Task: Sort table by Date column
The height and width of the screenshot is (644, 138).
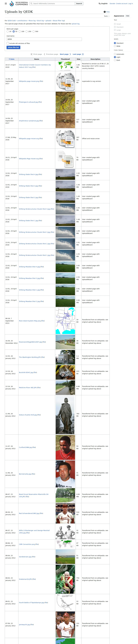Action: pyautogui.click(x=11, y=59)
